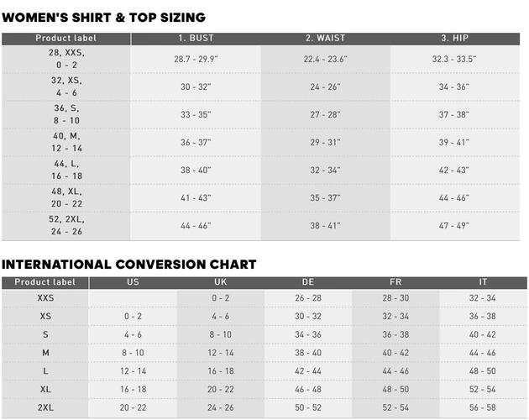Click the 'IT' header in conversion chart

pyautogui.click(x=483, y=282)
